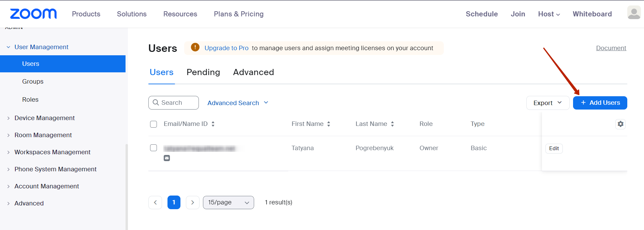Click the blurred email address
The height and width of the screenshot is (230, 644).
pyautogui.click(x=200, y=148)
